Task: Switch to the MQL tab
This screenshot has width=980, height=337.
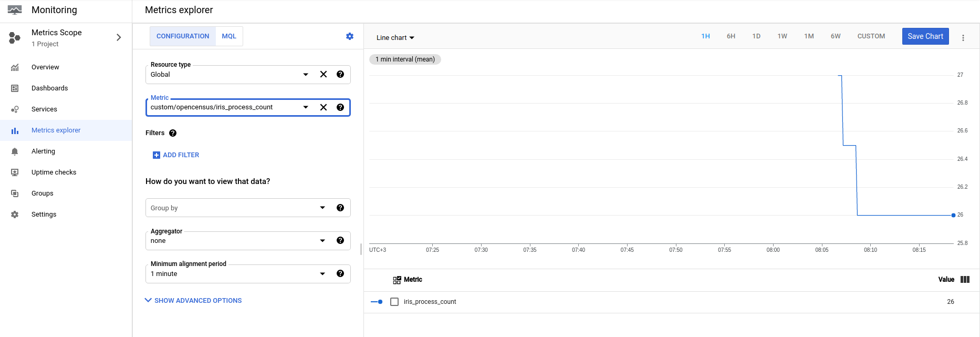Action: [229, 36]
